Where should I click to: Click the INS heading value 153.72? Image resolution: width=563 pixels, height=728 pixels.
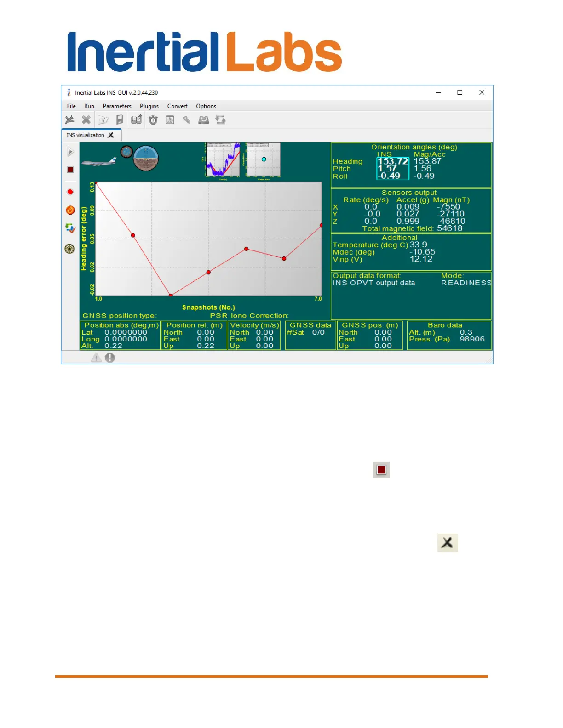pyautogui.click(x=393, y=161)
